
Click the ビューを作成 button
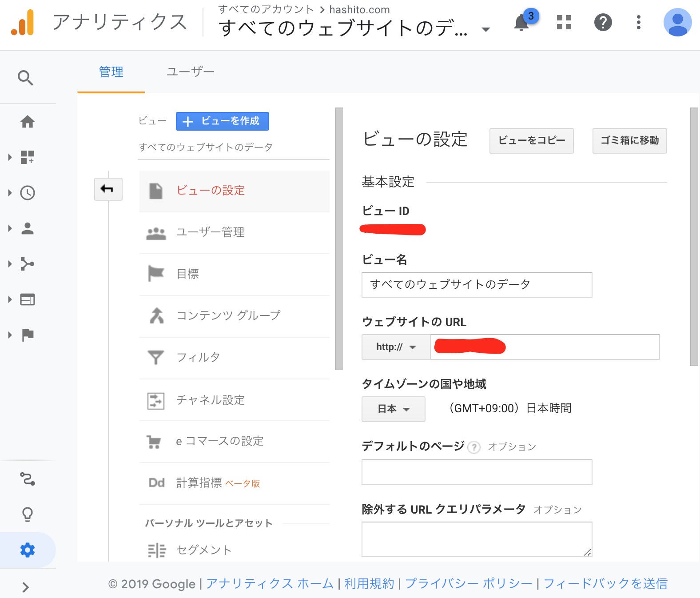[222, 121]
